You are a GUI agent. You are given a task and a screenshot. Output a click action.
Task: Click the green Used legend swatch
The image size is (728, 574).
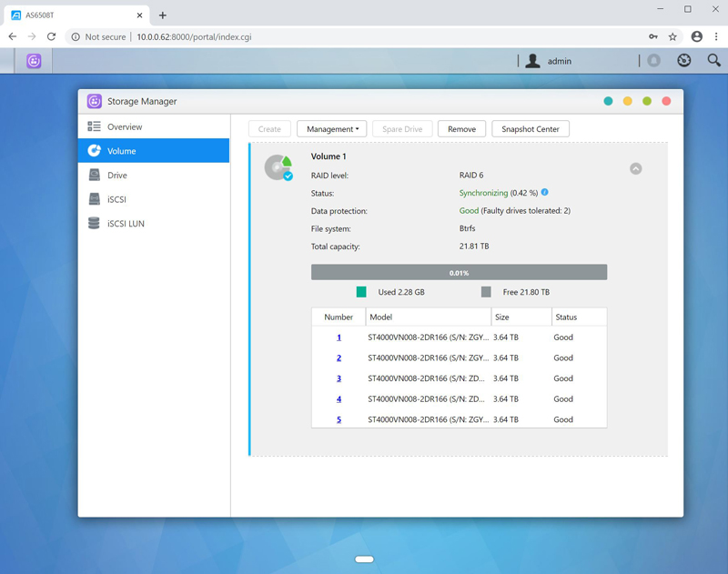(361, 292)
